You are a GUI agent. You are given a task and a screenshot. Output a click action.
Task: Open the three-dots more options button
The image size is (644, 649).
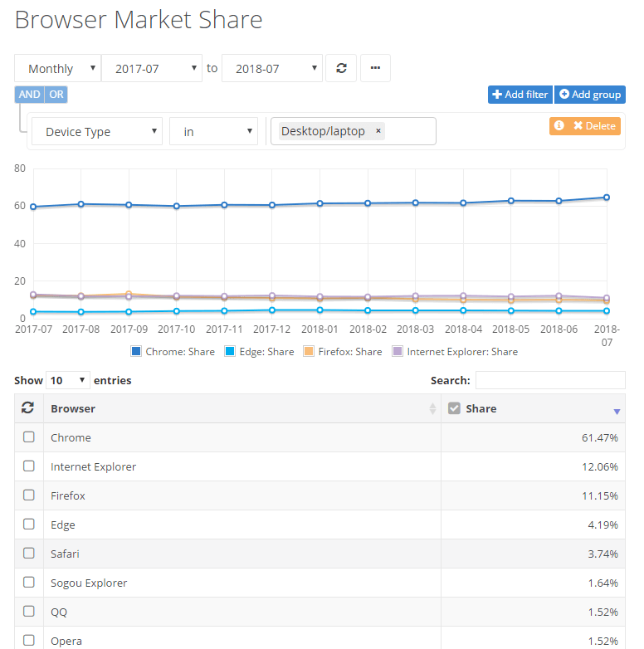tap(375, 68)
